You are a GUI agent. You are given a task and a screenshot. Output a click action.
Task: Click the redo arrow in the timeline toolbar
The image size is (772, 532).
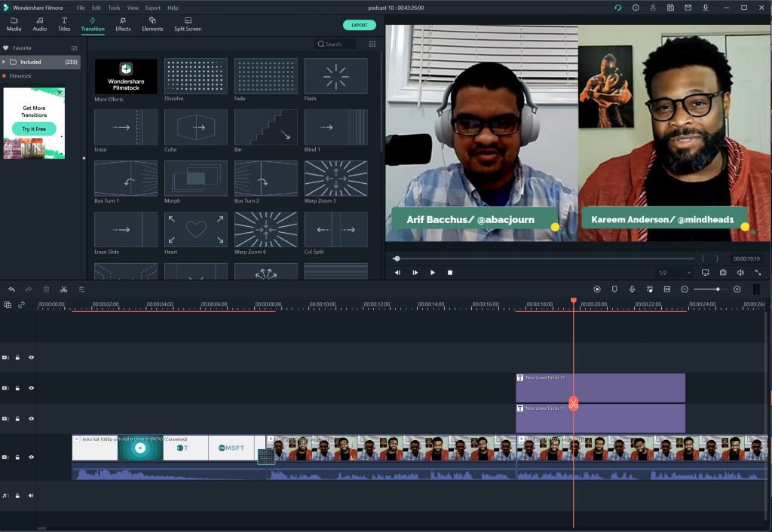click(x=29, y=289)
